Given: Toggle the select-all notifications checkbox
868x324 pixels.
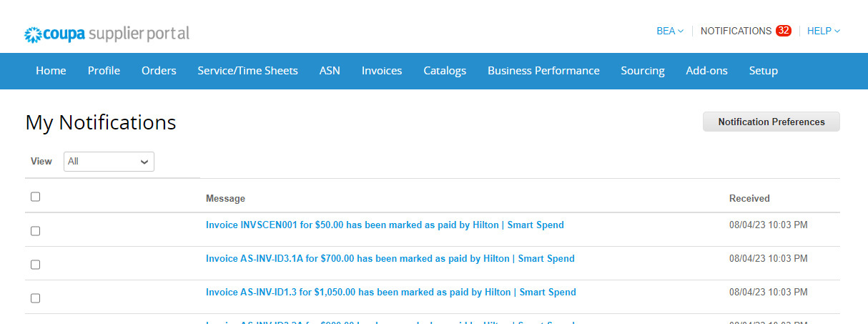Looking at the screenshot, I should tap(36, 197).
